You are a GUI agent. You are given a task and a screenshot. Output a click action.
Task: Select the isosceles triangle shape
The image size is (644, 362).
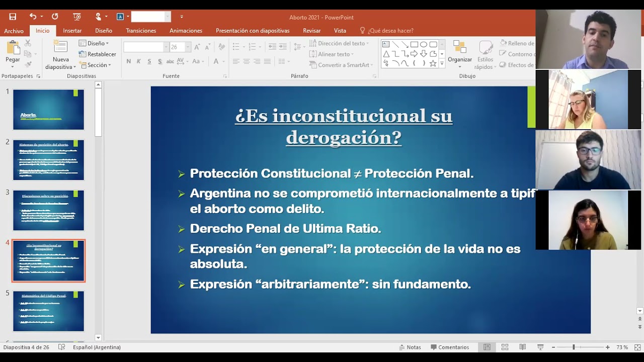(x=386, y=54)
